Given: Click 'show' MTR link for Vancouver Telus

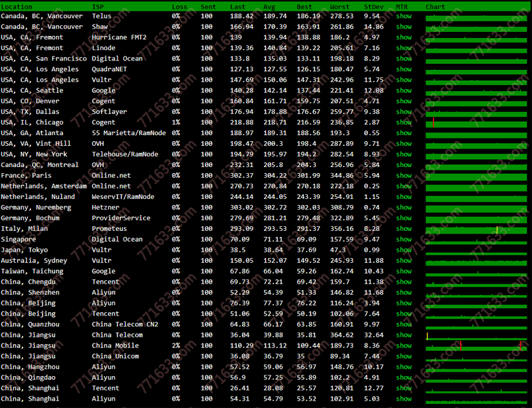Looking at the screenshot, I should tap(404, 16).
